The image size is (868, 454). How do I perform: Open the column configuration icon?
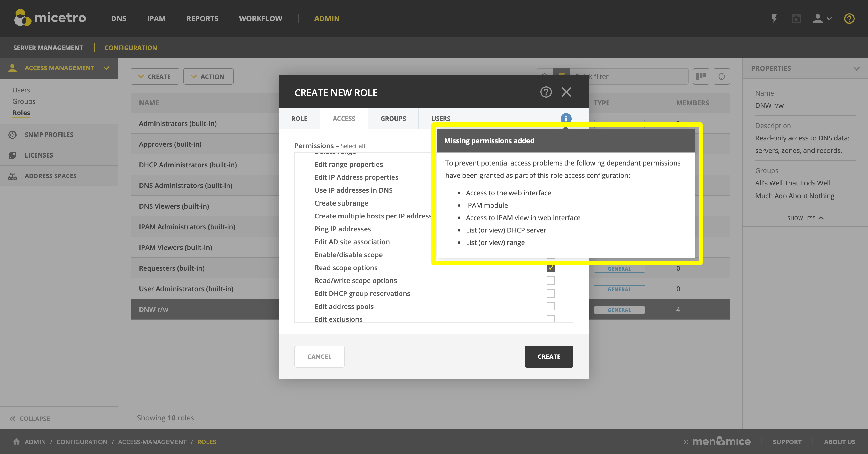coord(701,76)
